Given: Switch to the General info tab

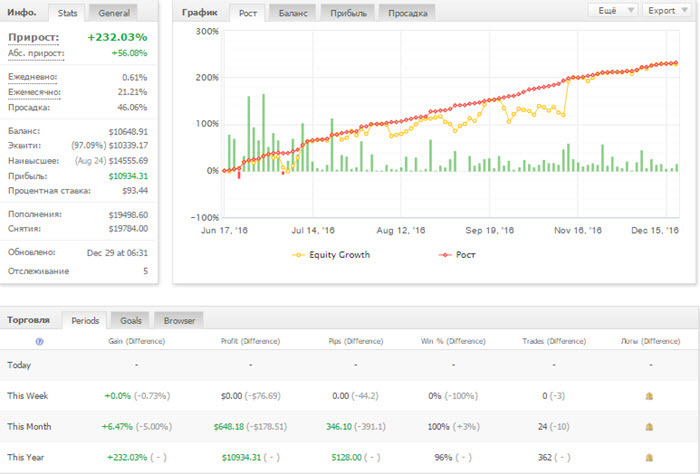Looking at the screenshot, I should (x=113, y=13).
